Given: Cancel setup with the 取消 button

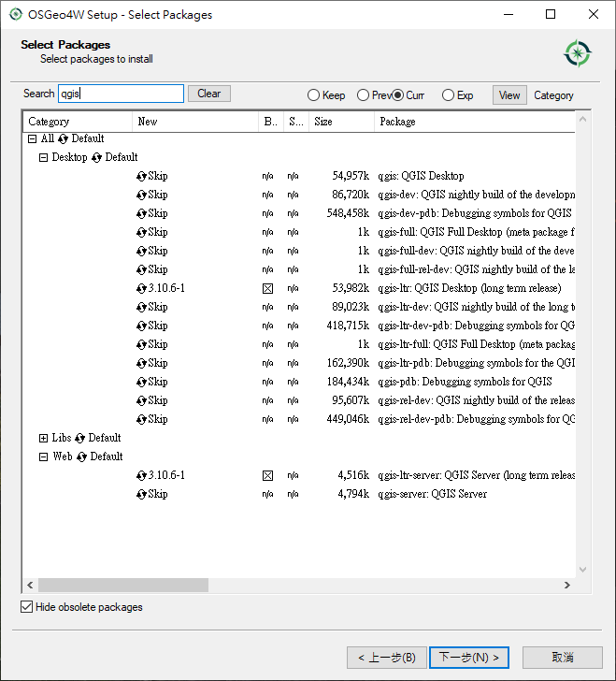Looking at the screenshot, I should (x=563, y=657).
